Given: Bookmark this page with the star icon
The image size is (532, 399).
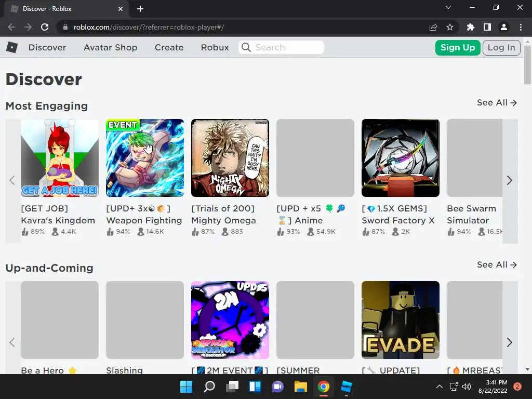Looking at the screenshot, I should click(x=450, y=27).
